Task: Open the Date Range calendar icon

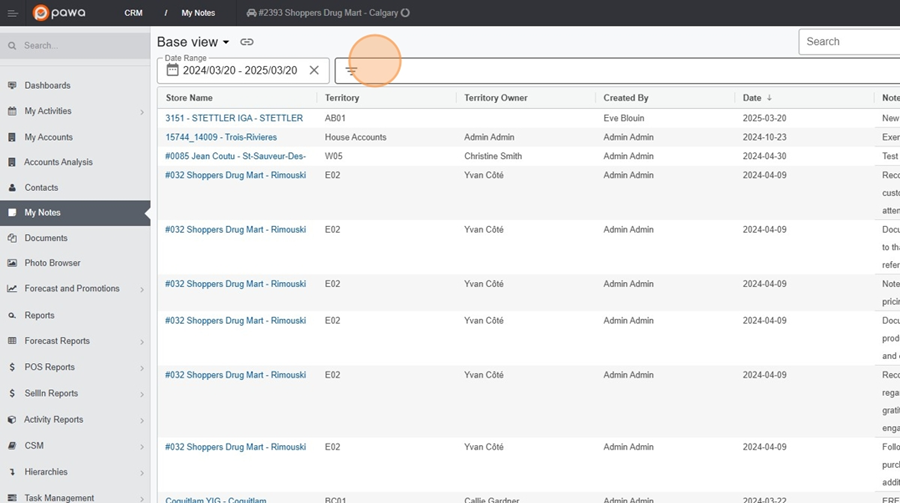Action: coord(172,70)
